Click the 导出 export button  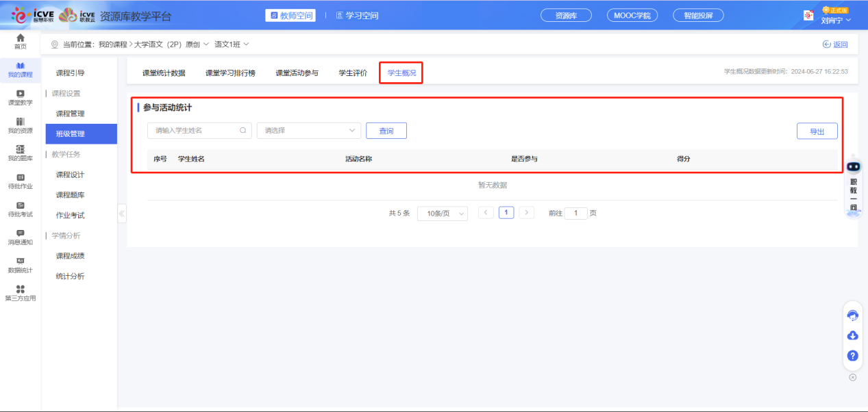tap(817, 131)
